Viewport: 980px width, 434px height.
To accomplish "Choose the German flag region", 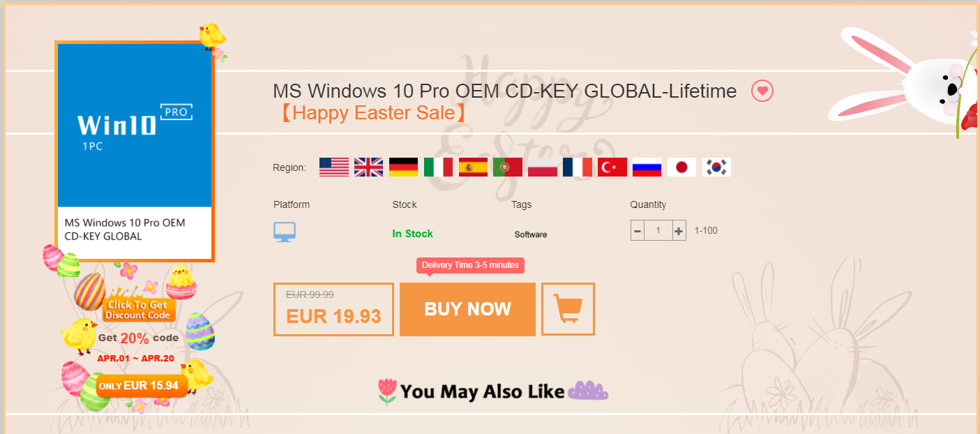I will point(404,167).
